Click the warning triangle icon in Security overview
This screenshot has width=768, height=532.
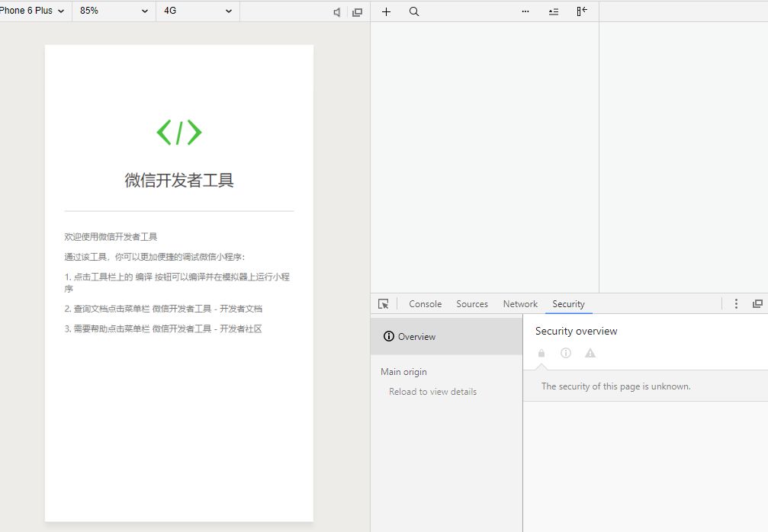(590, 353)
